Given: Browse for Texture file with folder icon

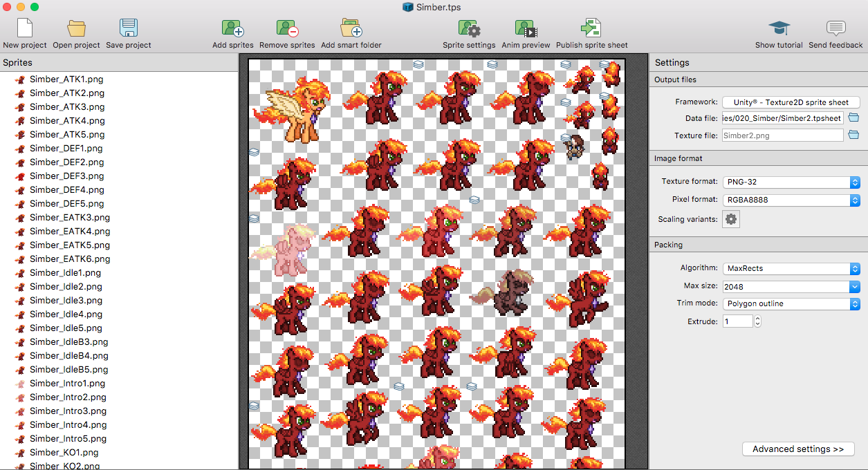Looking at the screenshot, I should click(x=853, y=135).
